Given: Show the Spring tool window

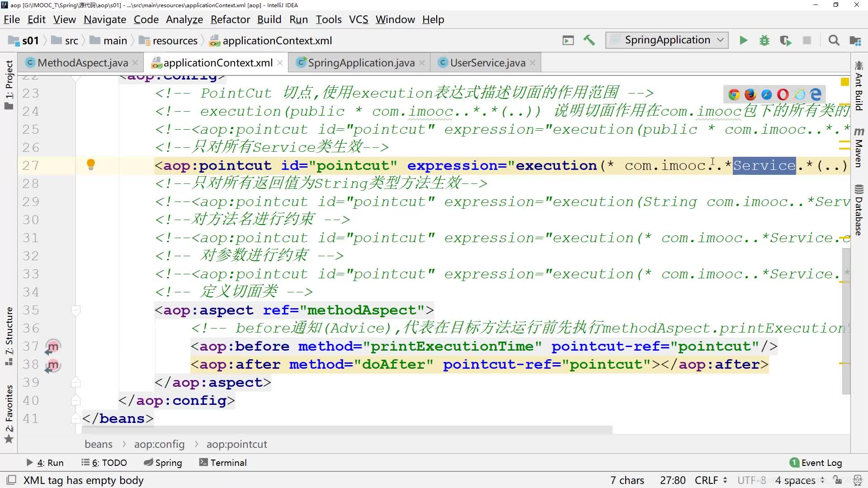Looking at the screenshot, I should point(163,463).
